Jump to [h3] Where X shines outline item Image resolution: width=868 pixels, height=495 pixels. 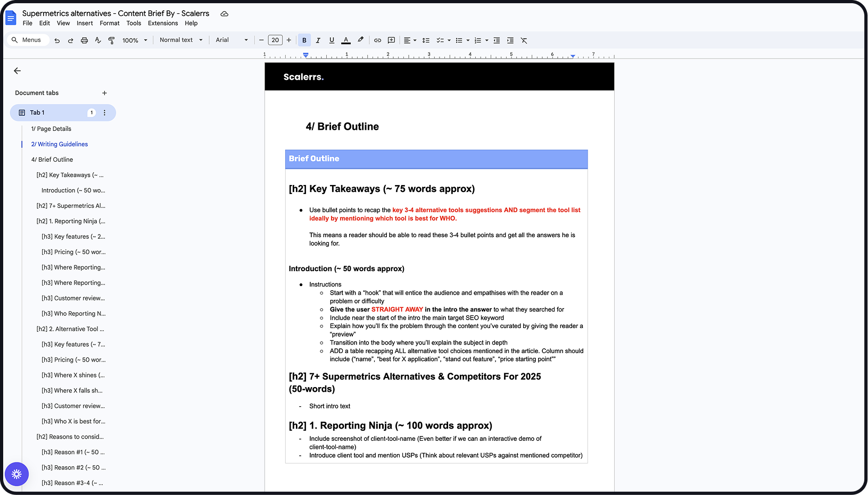pos(73,376)
